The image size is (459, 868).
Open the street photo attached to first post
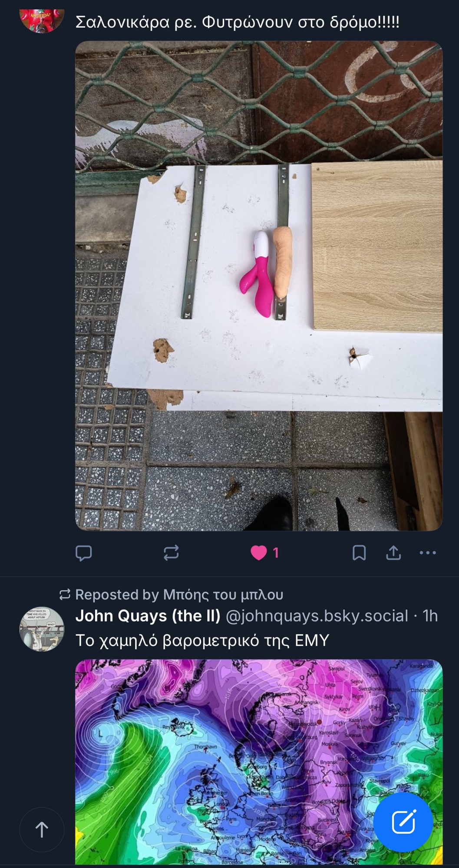click(259, 286)
